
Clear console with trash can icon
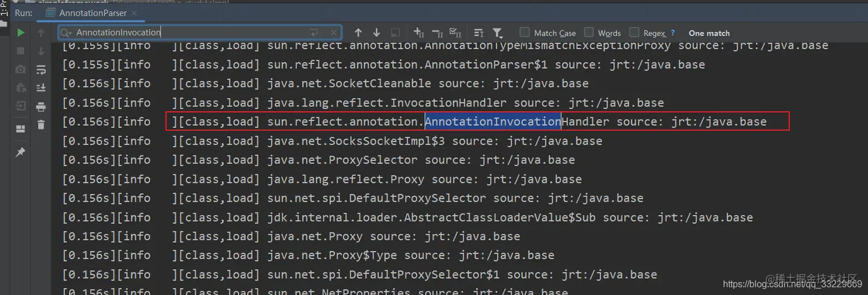[41, 125]
